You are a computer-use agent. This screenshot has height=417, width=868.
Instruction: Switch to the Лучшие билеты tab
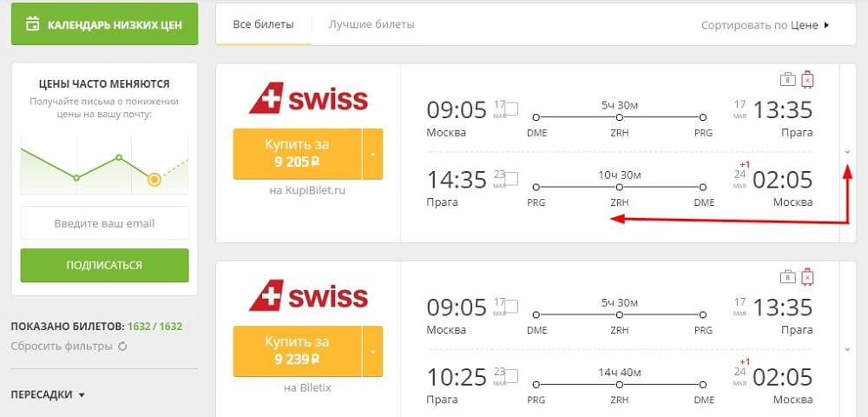pyautogui.click(x=372, y=24)
